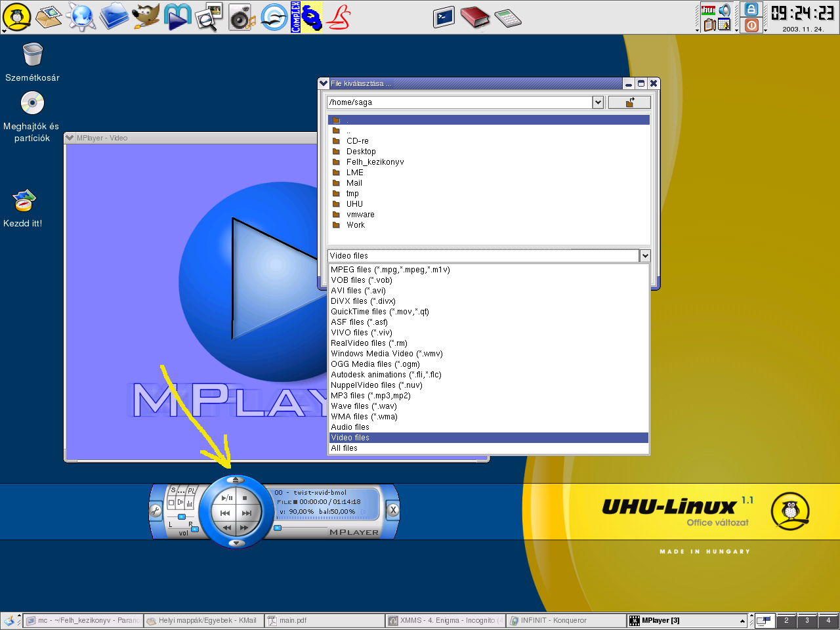The width and height of the screenshot is (840, 630).
Task: Collapse the Video files filter dropdown arrow
Action: tap(645, 256)
